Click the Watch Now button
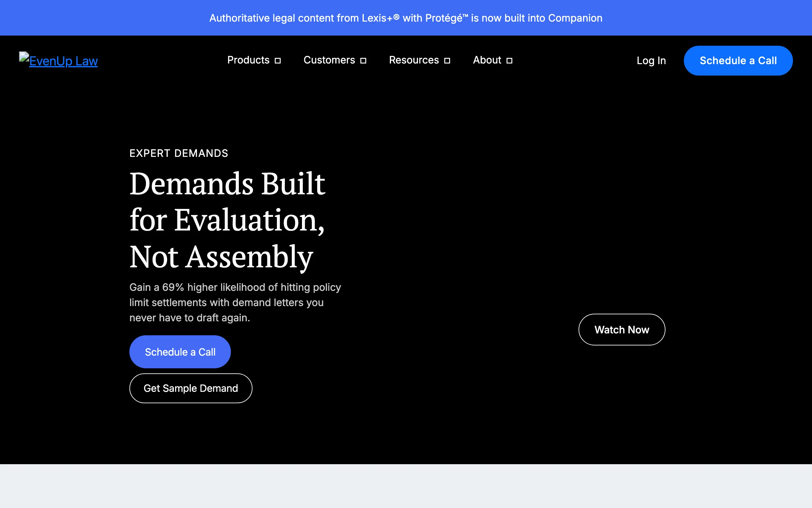 (x=622, y=330)
